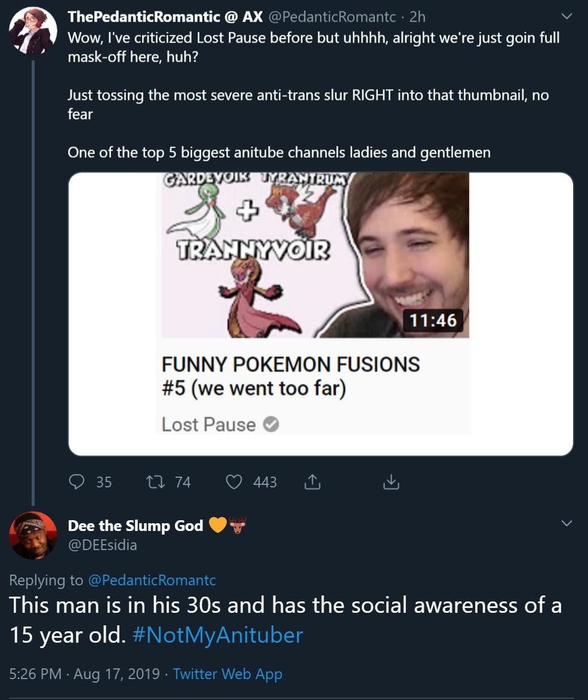This screenshot has width=588, height=700.
Task: Click the Twitter Web App source link
Action: click(x=227, y=674)
